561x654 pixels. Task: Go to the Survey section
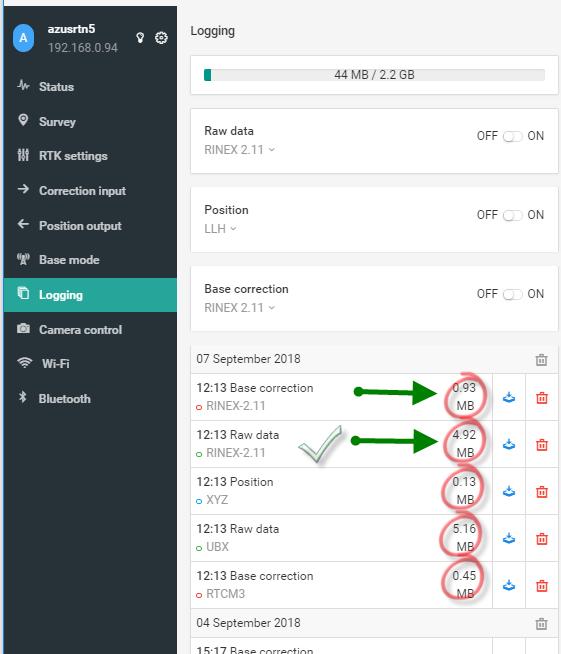90,121
